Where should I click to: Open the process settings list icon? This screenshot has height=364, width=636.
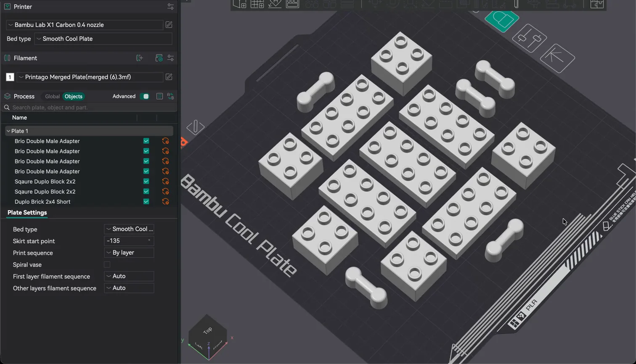coord(159,96)
